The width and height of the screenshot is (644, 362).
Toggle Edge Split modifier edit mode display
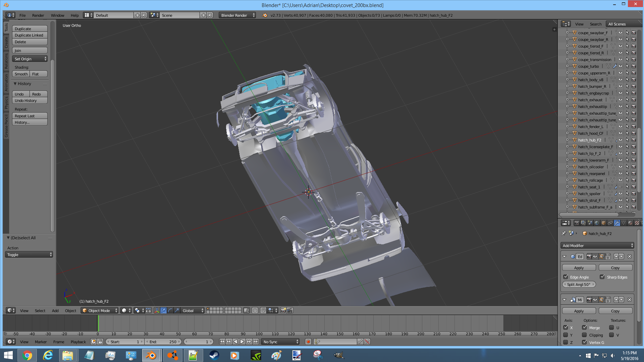click(x=601, y=257)
